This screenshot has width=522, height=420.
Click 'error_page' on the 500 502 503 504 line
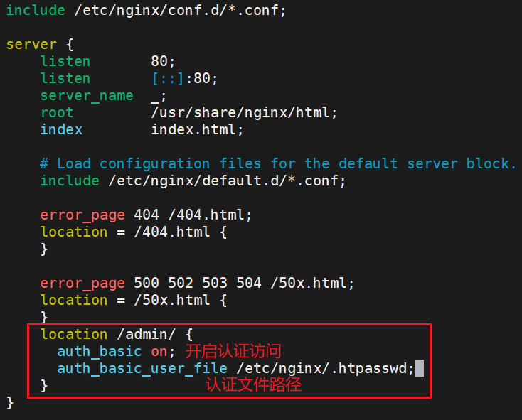coord(82,284)
